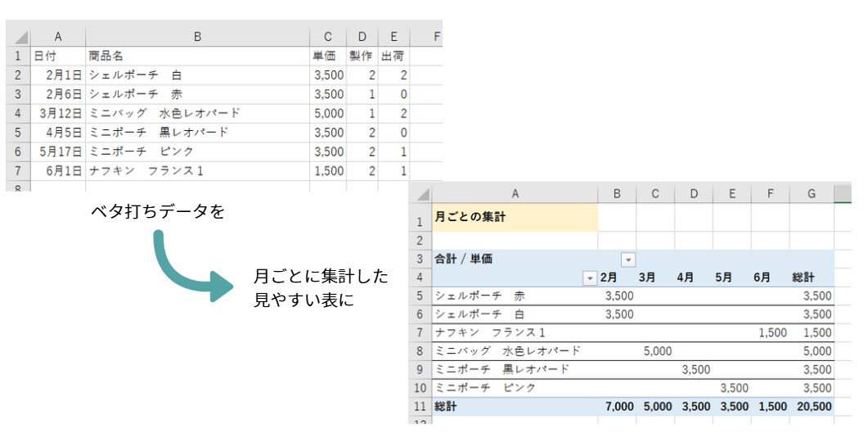The image size is (868, 447).
Task: Open the row labels filter dropdown left of 2月
Action: point(590,278)
